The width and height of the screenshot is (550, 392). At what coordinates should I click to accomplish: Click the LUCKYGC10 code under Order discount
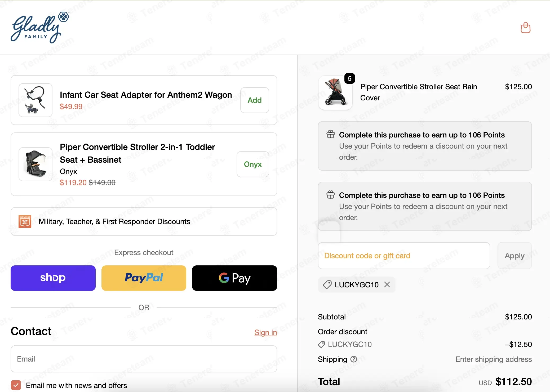point(350,344)
